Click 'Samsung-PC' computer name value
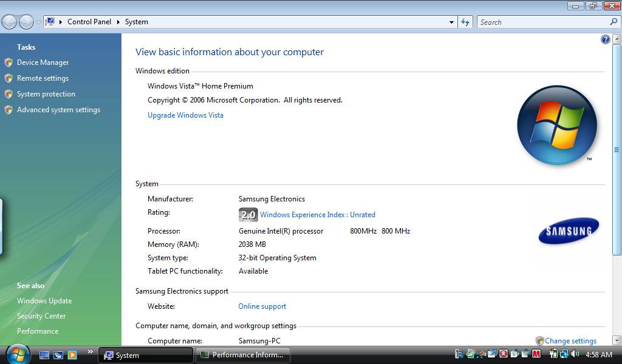 pyautogui.click(x=259, y=340)
